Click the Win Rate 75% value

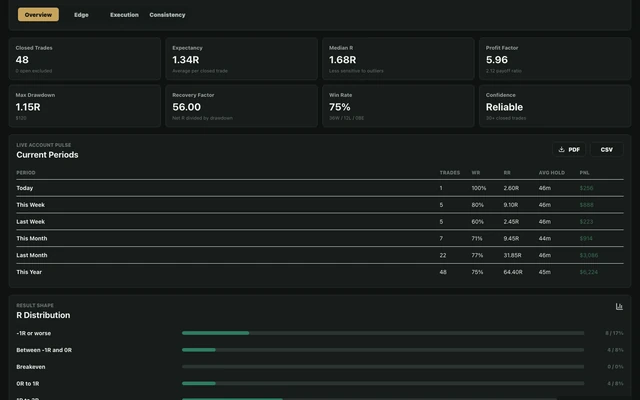pos(340,107)
